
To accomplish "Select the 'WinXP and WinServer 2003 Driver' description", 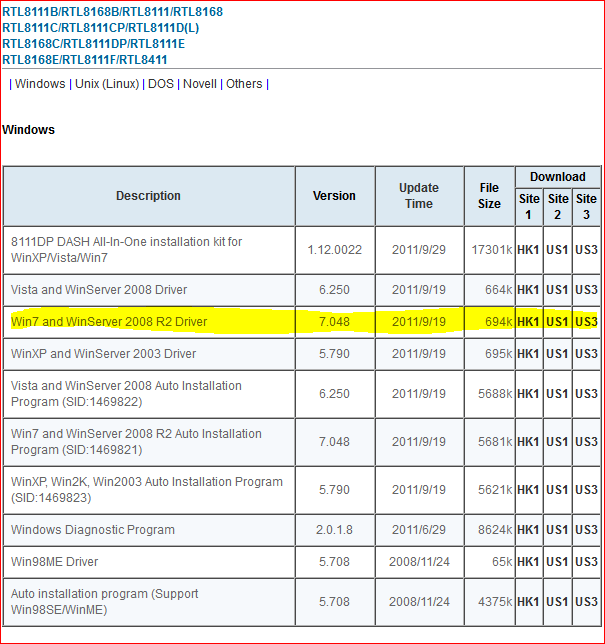I will [104, 354].
